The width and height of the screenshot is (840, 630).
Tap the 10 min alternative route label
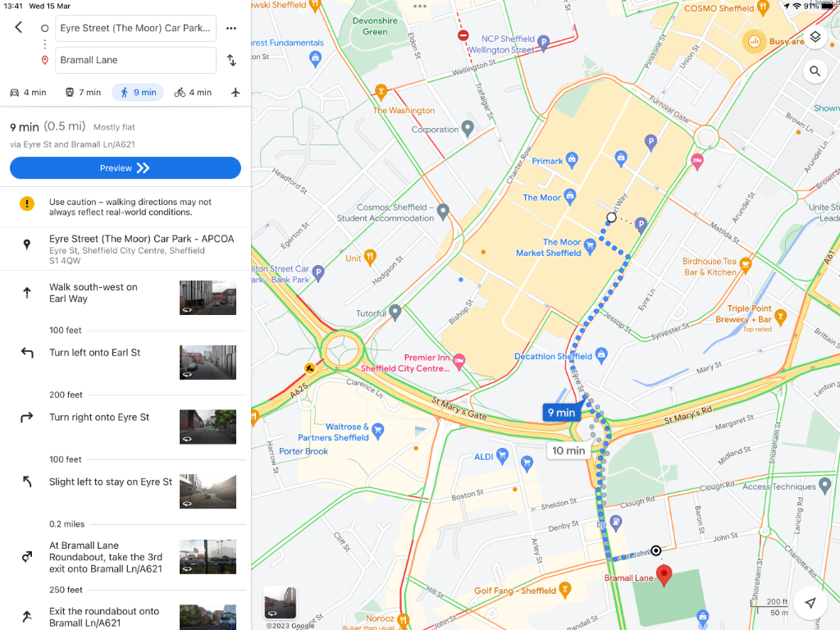coord(568,450)
